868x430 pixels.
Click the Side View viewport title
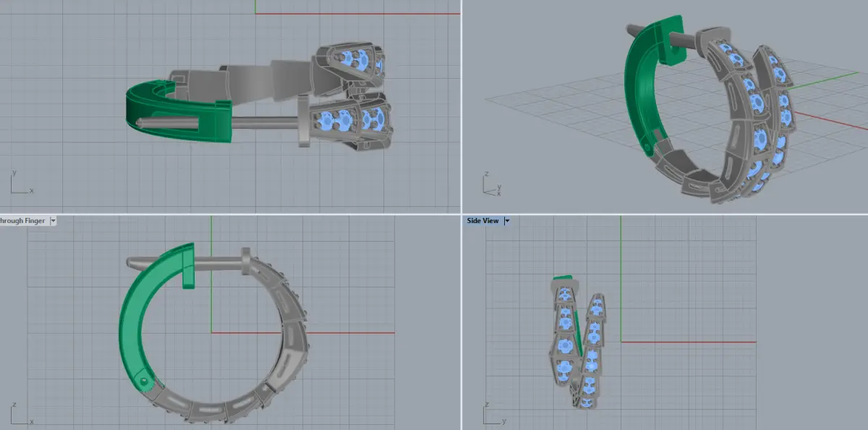click(482, 221)
